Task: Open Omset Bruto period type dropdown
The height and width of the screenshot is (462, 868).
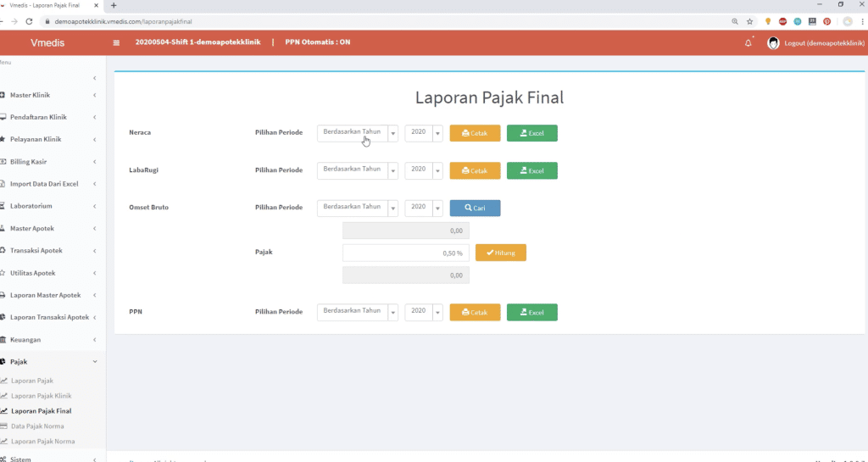Action: [x=358, y=208]
